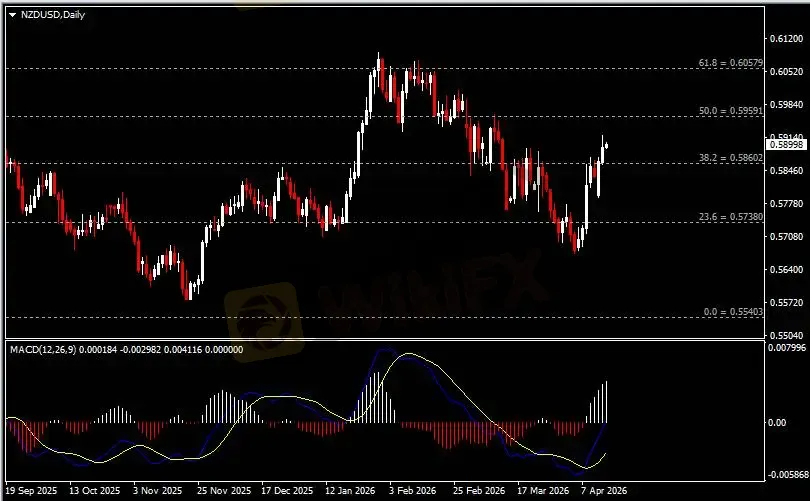Click price scale value 0.55720
This screenshot has height=501, width=810.
786,303
